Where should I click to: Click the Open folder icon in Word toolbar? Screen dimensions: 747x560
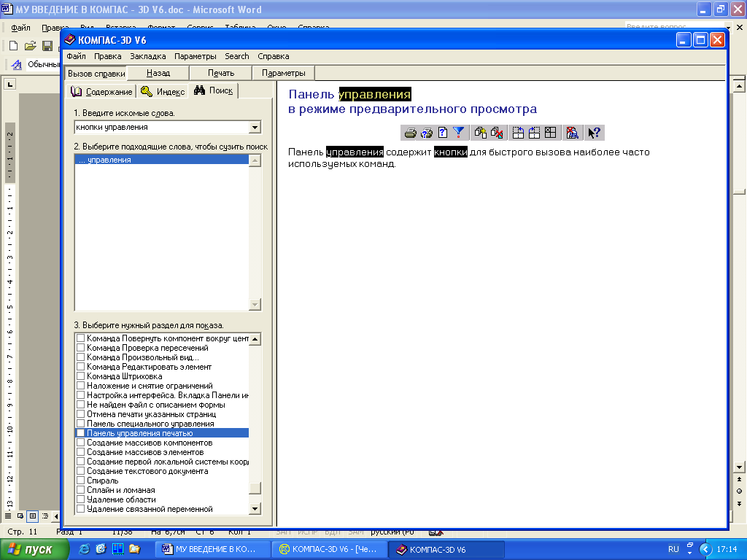pyautogui.click(x=30, y=46)
